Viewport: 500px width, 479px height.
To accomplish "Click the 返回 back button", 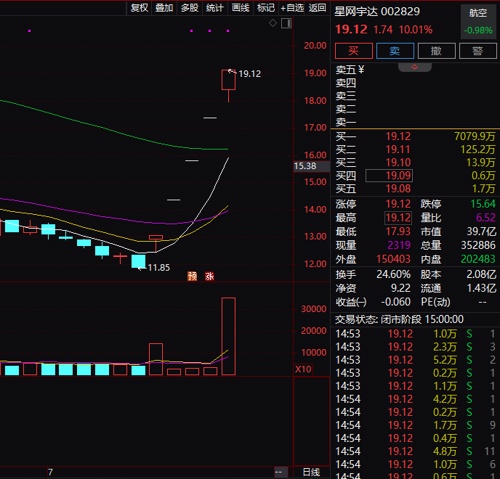I will pos(317,8).
